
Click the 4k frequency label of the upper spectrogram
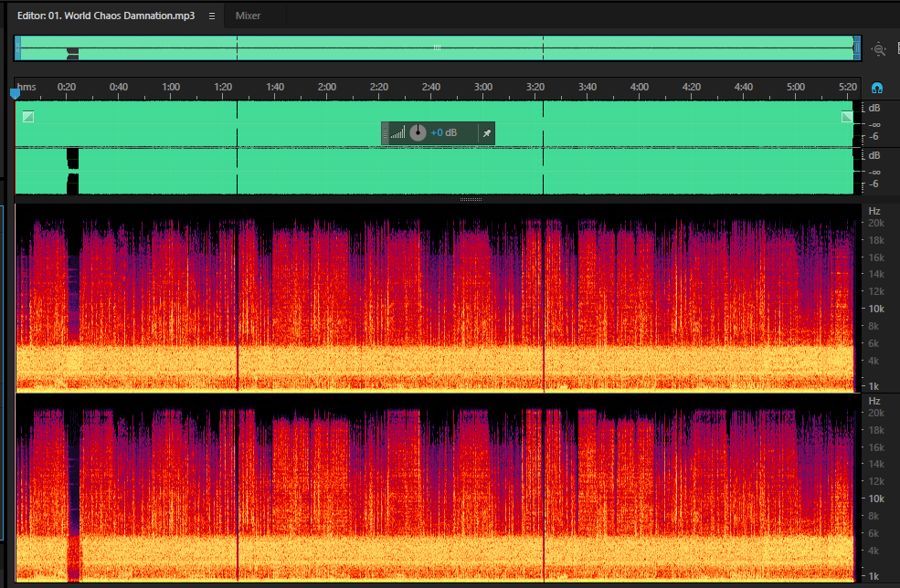pyautogui.click(x=873, y=361)
